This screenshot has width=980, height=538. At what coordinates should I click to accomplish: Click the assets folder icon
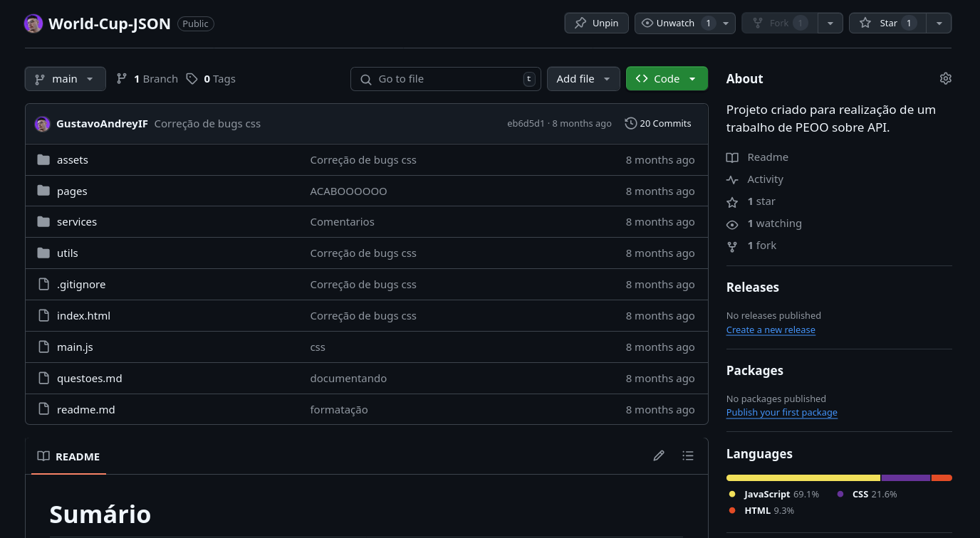pos(43,159)
